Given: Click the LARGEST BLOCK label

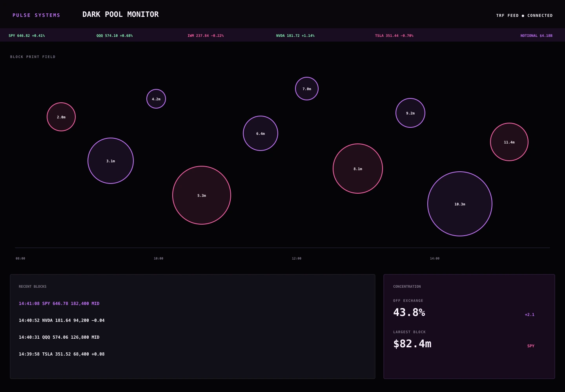Looking at the screenshot, I should pos(410,332).
